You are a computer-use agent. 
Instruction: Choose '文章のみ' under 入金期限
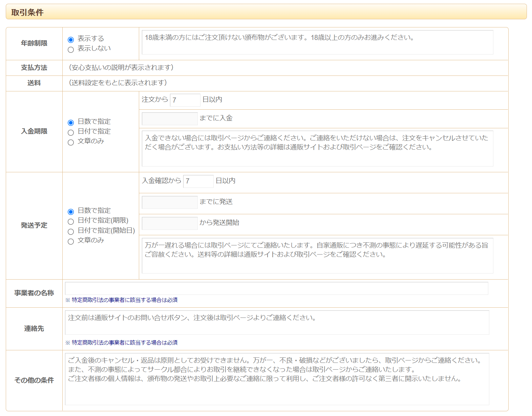tap(71, 142)
